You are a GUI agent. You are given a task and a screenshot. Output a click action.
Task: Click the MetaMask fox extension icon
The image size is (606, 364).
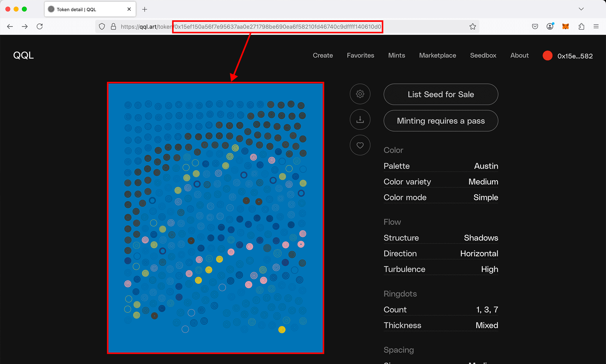[565, 27]
